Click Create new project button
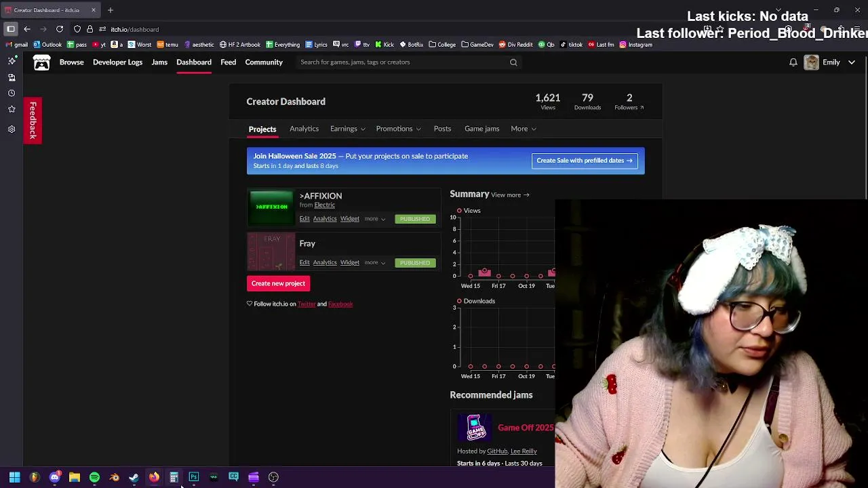Viewport: 868px width, 488px height. click(278, 283)
